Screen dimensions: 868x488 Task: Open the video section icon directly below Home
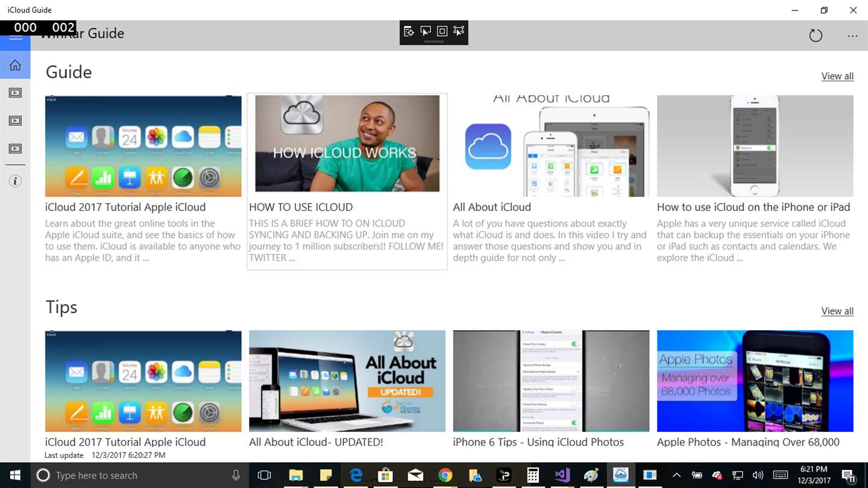point(15,93)
